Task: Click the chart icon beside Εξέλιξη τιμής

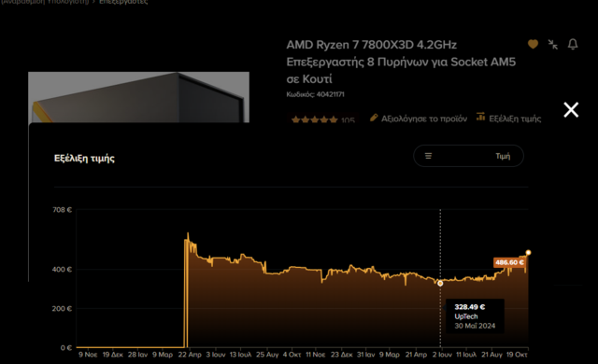Action: click(x=480, y=117)
